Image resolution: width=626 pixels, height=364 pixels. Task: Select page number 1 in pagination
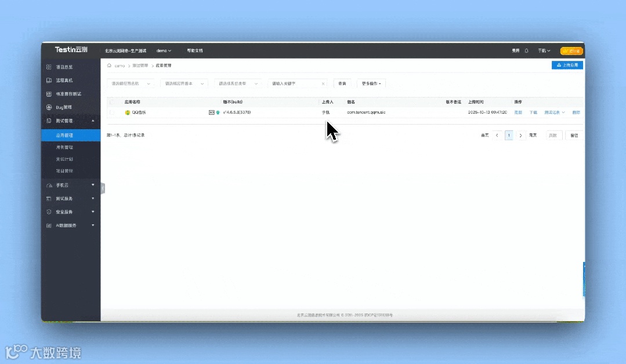click(509, 136)
